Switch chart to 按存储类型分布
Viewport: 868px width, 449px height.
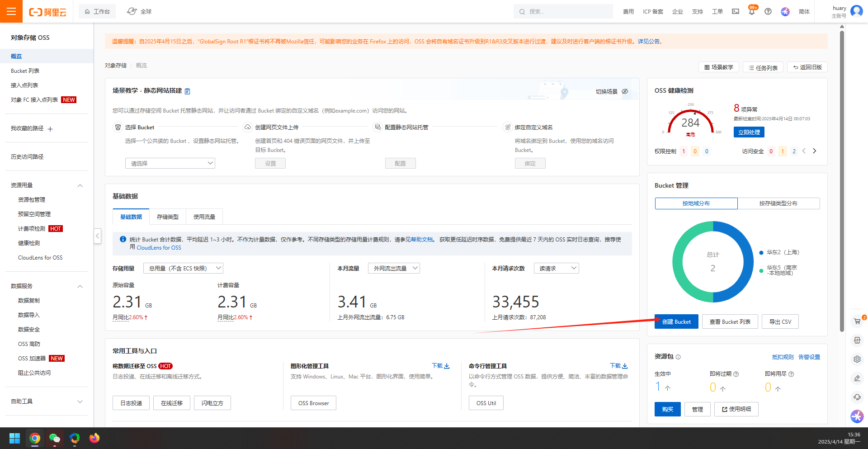coord(778,203)
